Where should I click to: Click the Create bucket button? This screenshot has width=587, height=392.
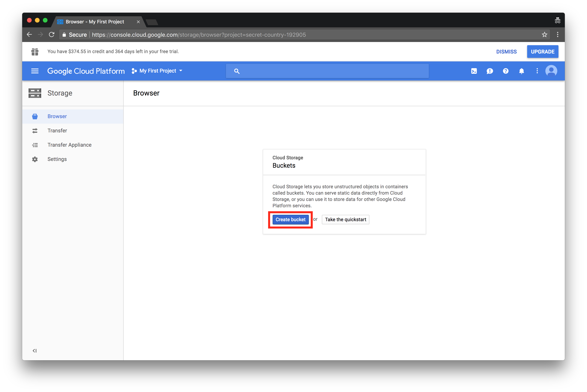point(291,219)
